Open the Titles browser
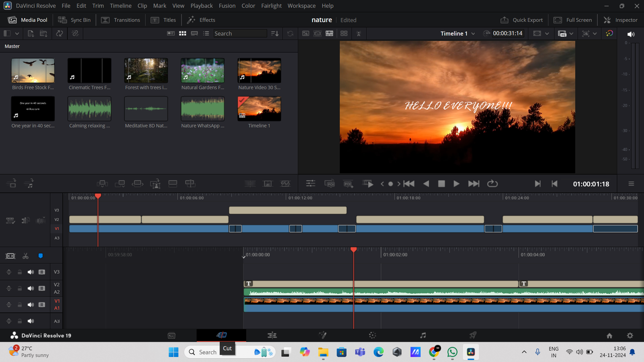644x362 pixels. (x=164, y=20)
